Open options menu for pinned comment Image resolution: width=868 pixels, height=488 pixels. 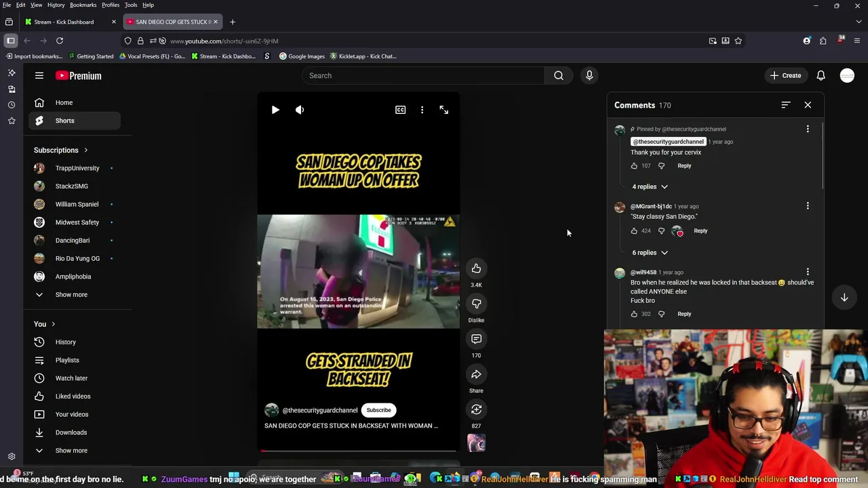tap(808, 129)
